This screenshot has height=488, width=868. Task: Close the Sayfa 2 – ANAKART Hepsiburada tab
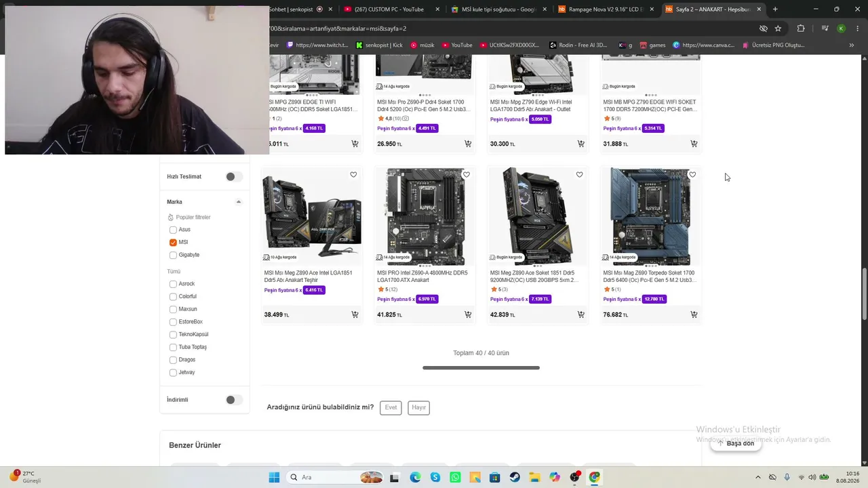759,9
